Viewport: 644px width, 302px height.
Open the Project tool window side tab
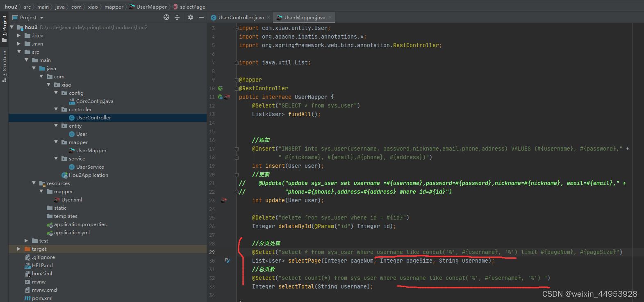click(x=5, y=29)
